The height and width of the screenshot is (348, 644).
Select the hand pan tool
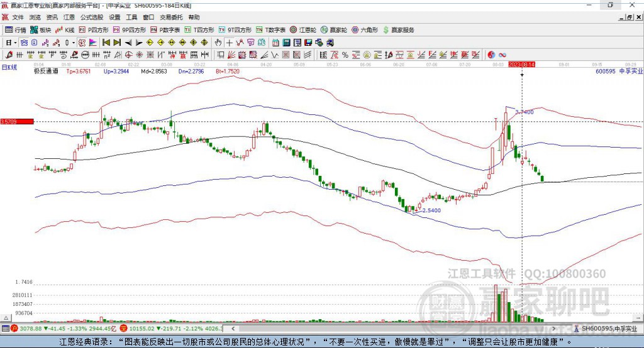pos(218,43)
